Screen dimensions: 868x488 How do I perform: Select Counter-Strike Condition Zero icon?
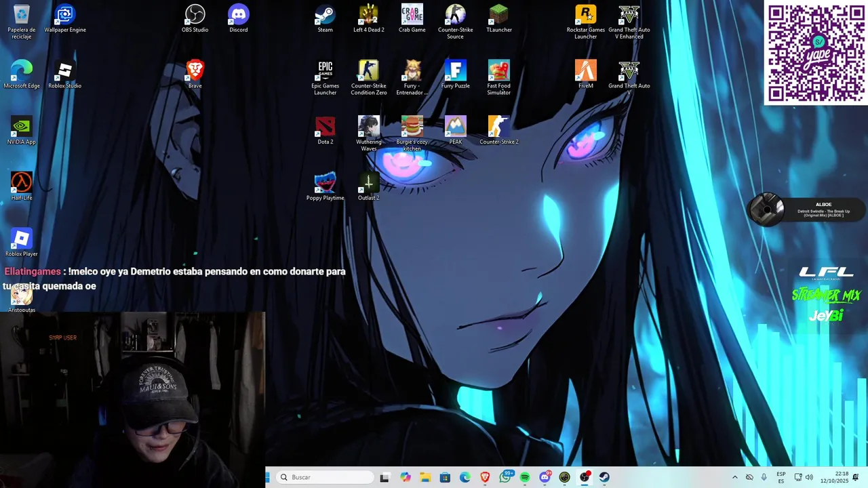[369, 78]
